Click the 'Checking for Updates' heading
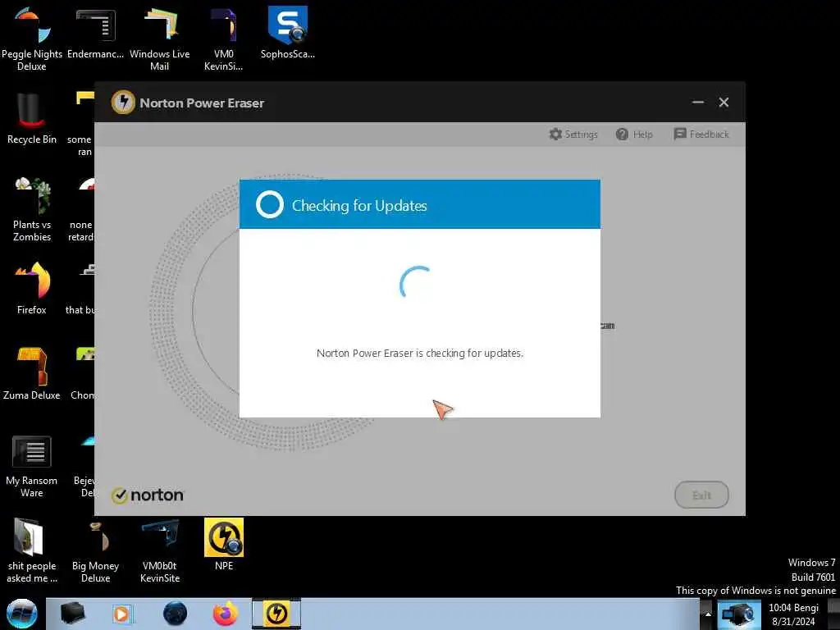Viewport: 840px width, 630px height. click(359, 206)
